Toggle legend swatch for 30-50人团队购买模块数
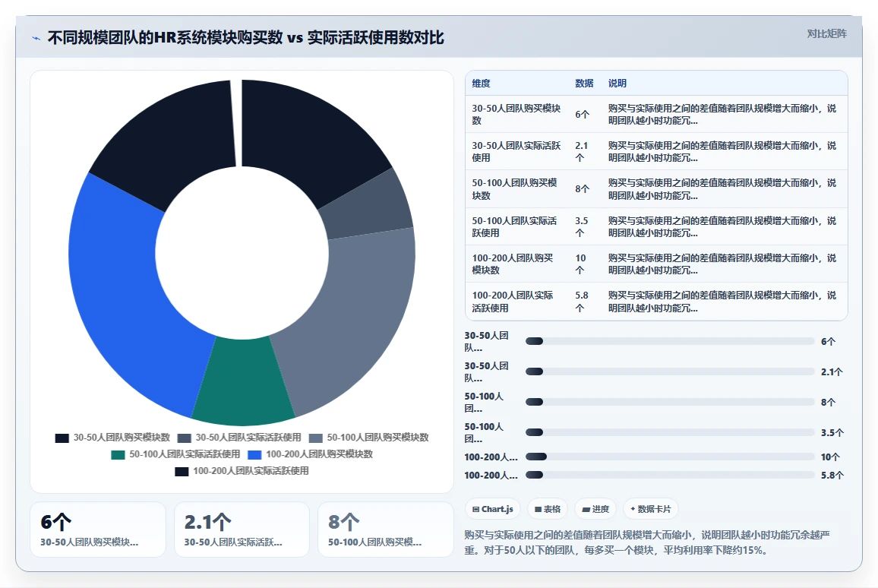 pyautogui.click(x=62, y=438)
